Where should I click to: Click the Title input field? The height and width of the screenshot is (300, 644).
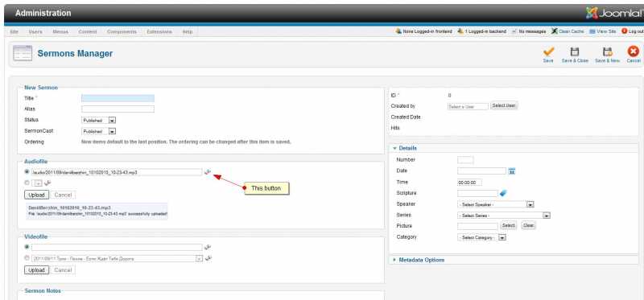click(118, 98)
